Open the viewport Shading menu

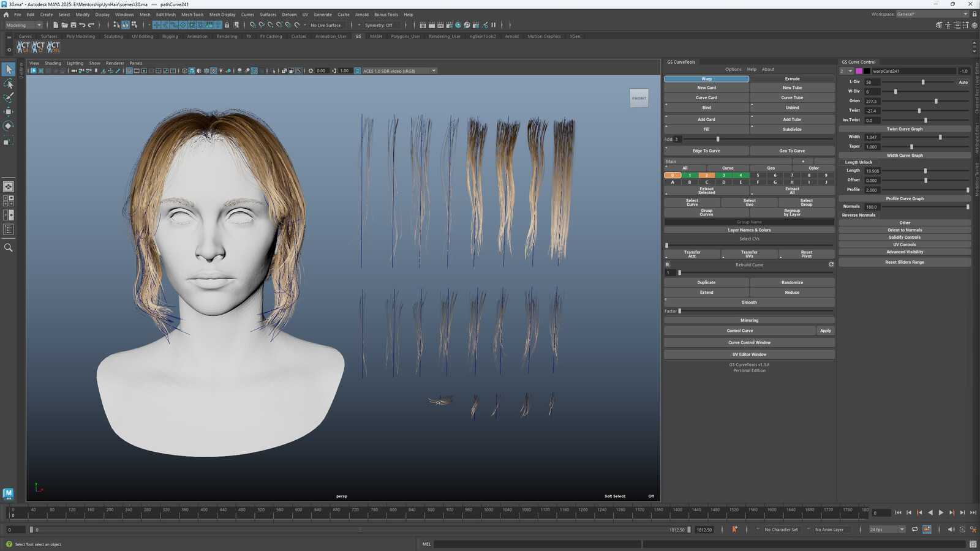pos(53,63)
